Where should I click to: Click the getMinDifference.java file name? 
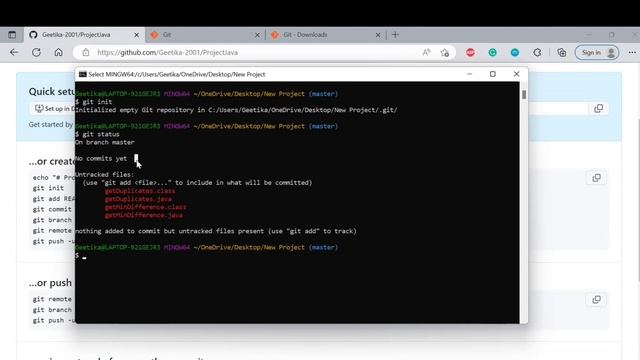[x=144, y=215]
